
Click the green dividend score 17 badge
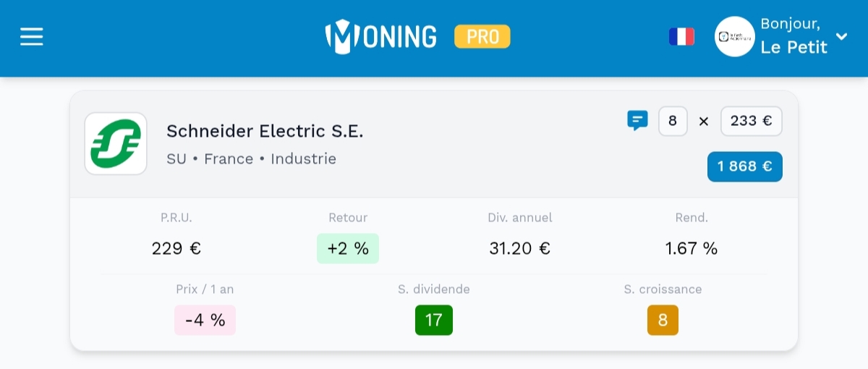pos(434,320)
